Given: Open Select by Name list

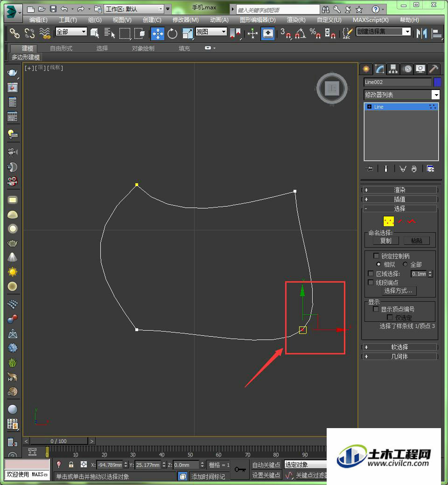Looking at the screenshot, I should click(x=109, y=33).
